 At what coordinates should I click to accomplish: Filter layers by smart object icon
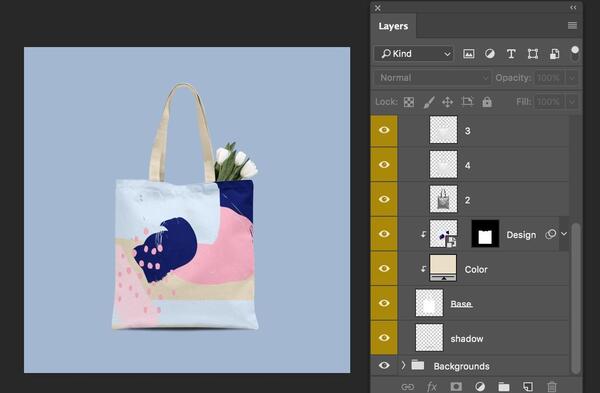pyautogui.click(x=554, y=54)
